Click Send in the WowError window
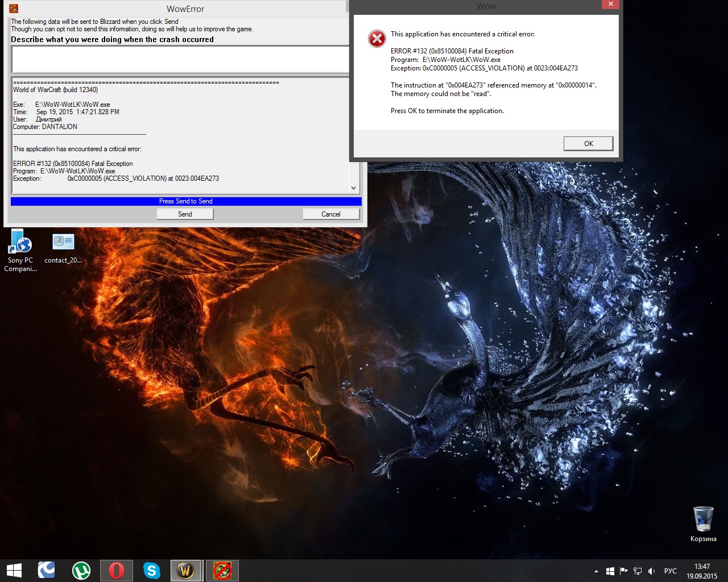Viewport: 728px width, 582px height. (x=185, y=214)
